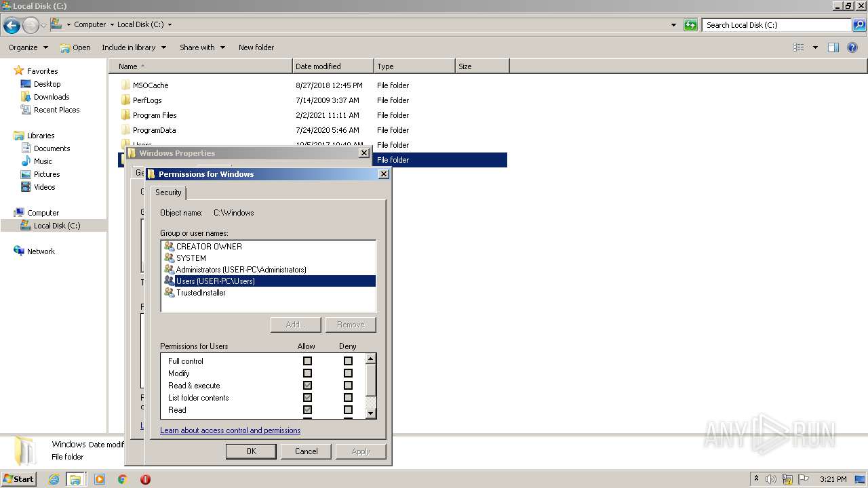Check Deny for Full control
Image resolution: width=868 pixels, height=488 pixels.
(348, 361)
